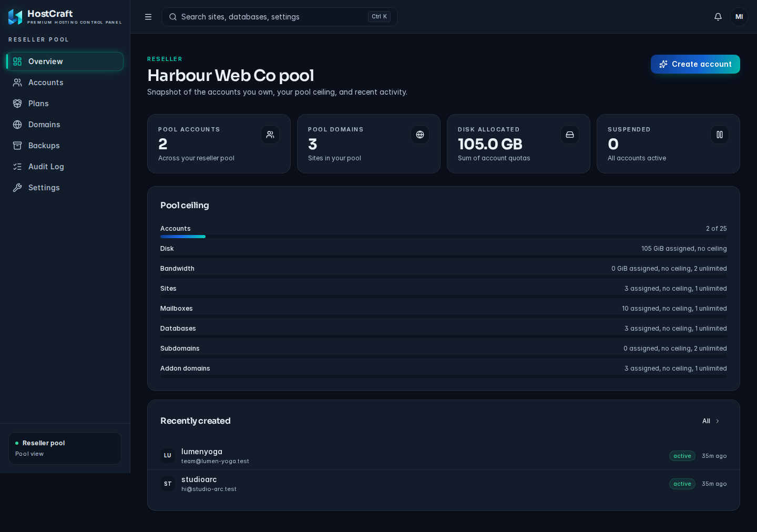Click the Backups archive icon in sidebar
Image resolution: width=757 pixels, height=532 pixels.
pyautogui.click(x=17, y=146)
